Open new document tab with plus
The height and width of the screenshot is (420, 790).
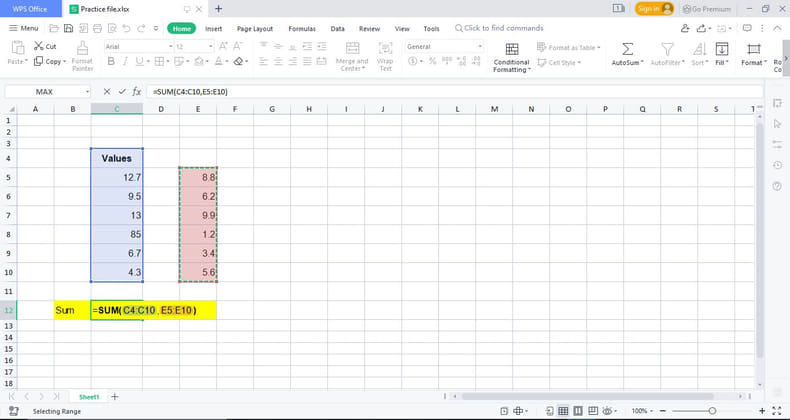pos(219,9)
